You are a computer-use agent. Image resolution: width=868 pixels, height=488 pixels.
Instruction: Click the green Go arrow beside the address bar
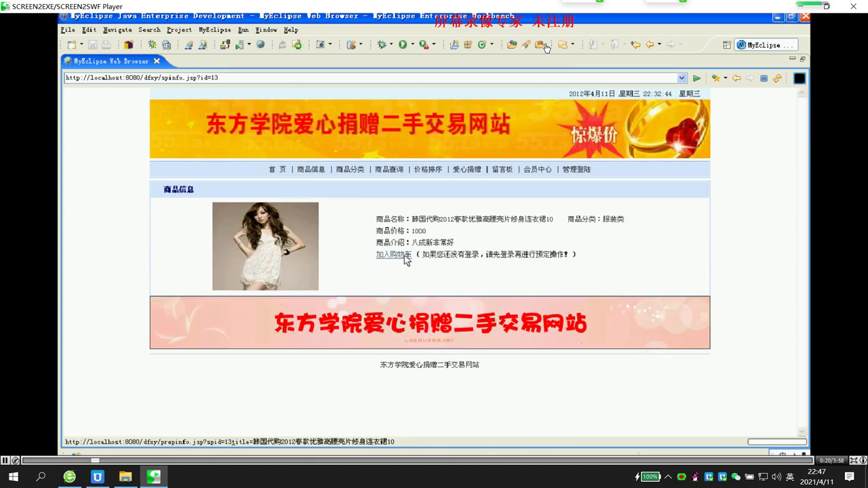(696, 79)
